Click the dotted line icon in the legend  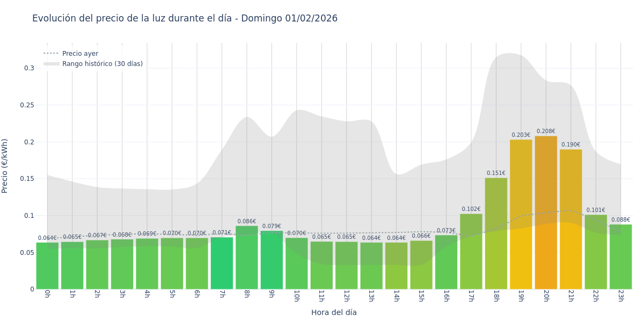point(51,54)
